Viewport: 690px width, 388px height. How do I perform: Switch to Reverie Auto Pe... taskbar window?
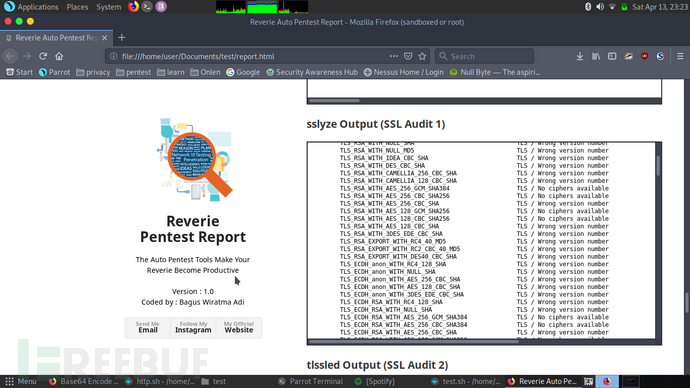[x=542, y=381]
